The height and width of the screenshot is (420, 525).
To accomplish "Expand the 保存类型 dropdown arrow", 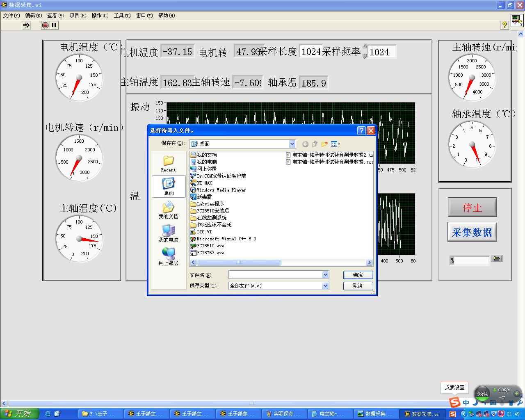I will [x=326, y=286].
